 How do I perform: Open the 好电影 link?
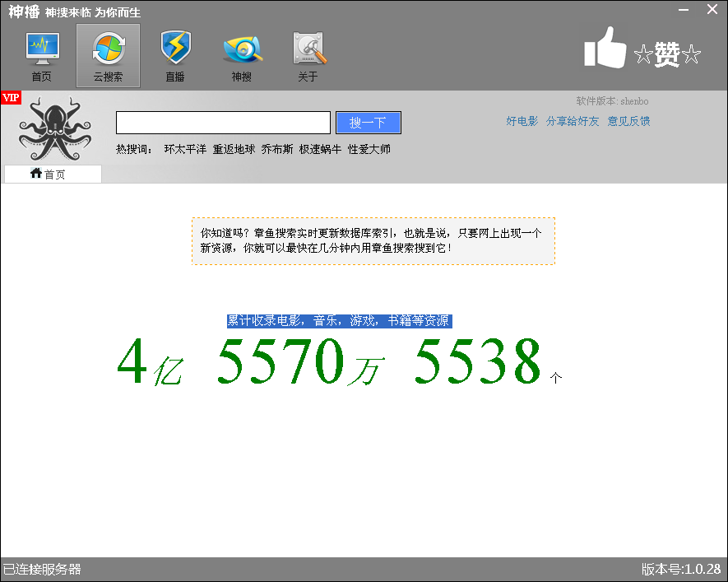click(x=522, y=121)
